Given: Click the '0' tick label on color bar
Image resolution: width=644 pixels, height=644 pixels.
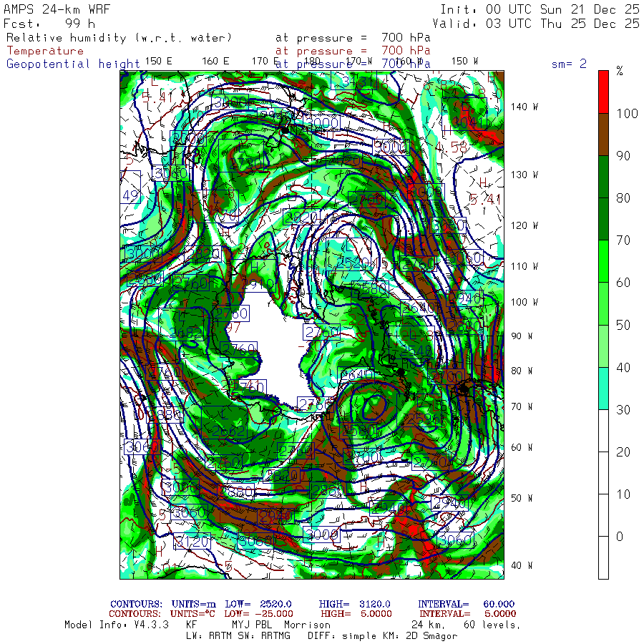Looking at the screenshot, I should 620,537.
